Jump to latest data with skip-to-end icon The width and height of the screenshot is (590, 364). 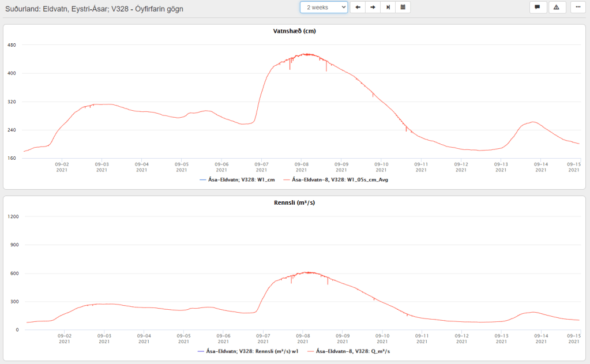388,7
